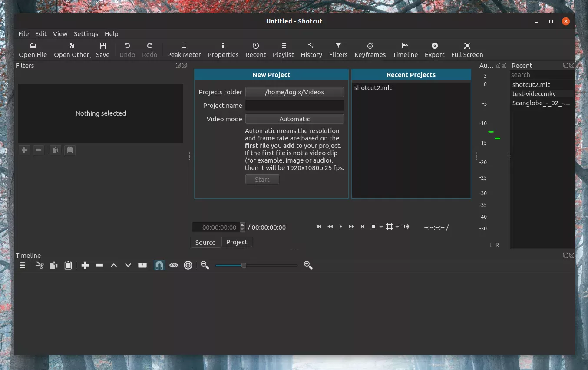Open the Export panel
Screen dimensions: 588x370
coord(434,50)
